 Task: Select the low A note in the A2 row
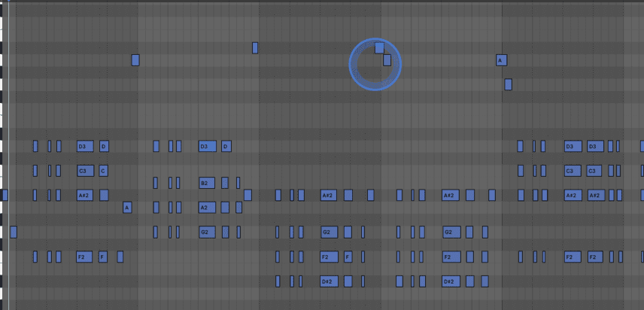tap(127, 208)
